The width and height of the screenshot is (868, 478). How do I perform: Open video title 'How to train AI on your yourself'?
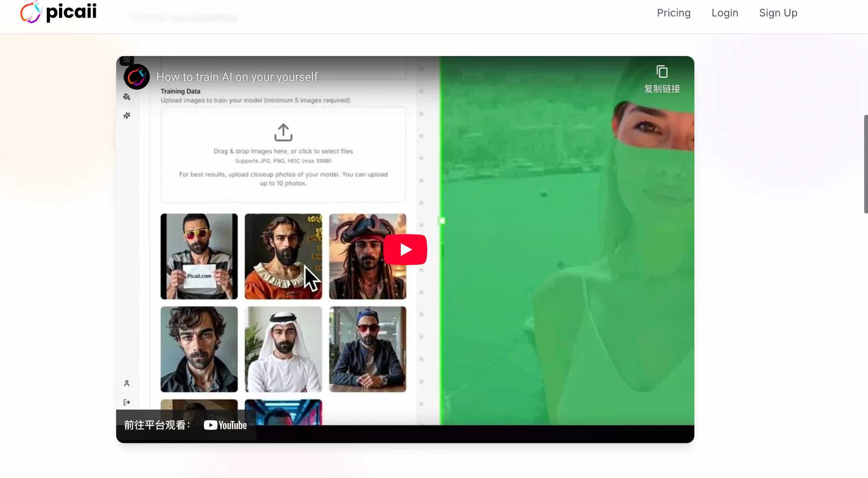237,77
